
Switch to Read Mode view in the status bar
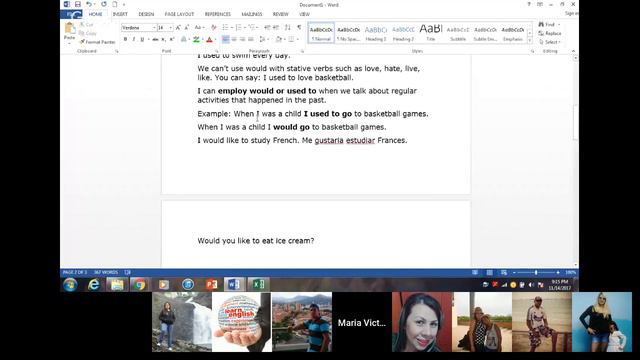click(x=475, y=272)
